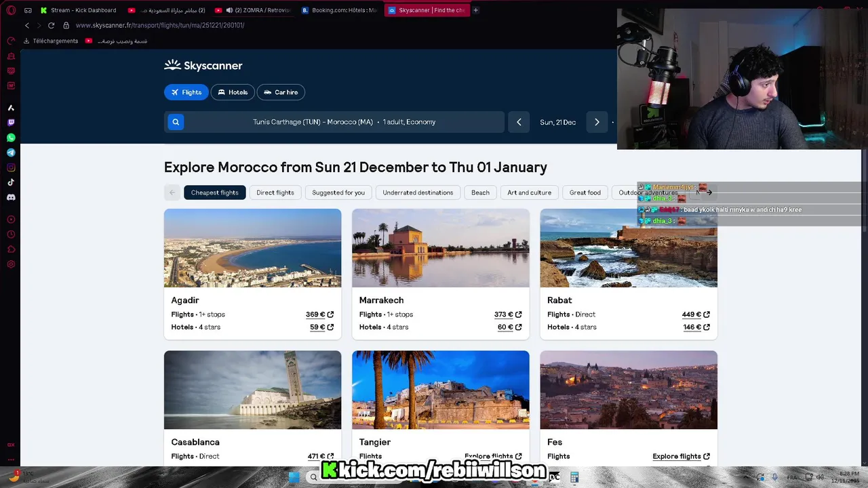Image resolution: width=868 pixels, height=488 pixels.
Task: Click the blue search magnifier button
Action: [176, 122]
